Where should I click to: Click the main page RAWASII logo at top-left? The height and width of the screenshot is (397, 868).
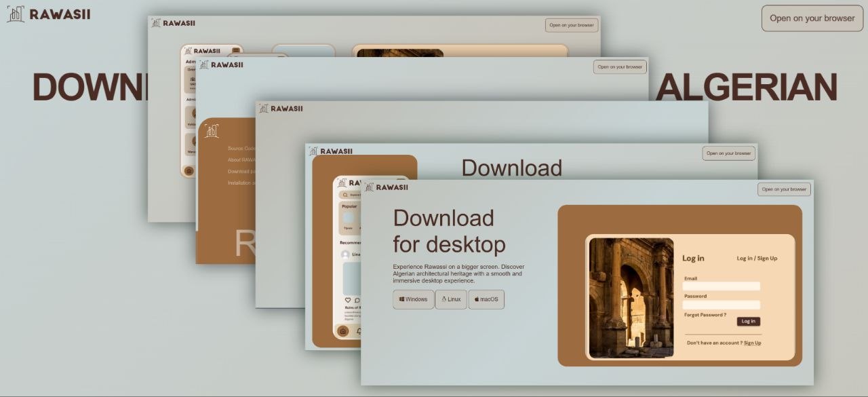pos(48,14)
